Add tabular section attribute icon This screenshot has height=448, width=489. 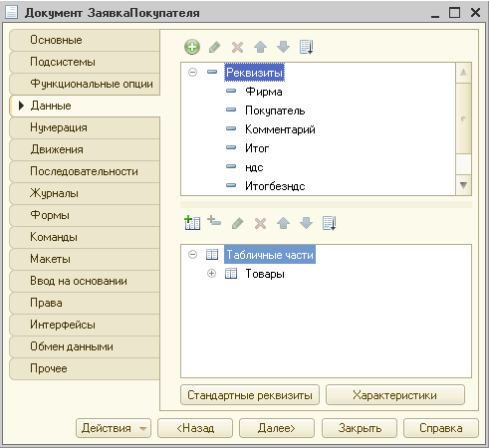214,221
